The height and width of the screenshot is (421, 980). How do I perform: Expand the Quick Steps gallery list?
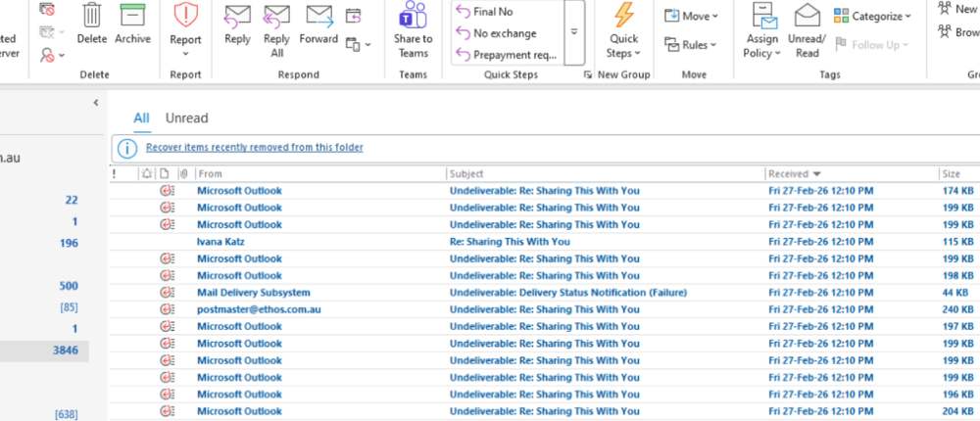[574, 31]
